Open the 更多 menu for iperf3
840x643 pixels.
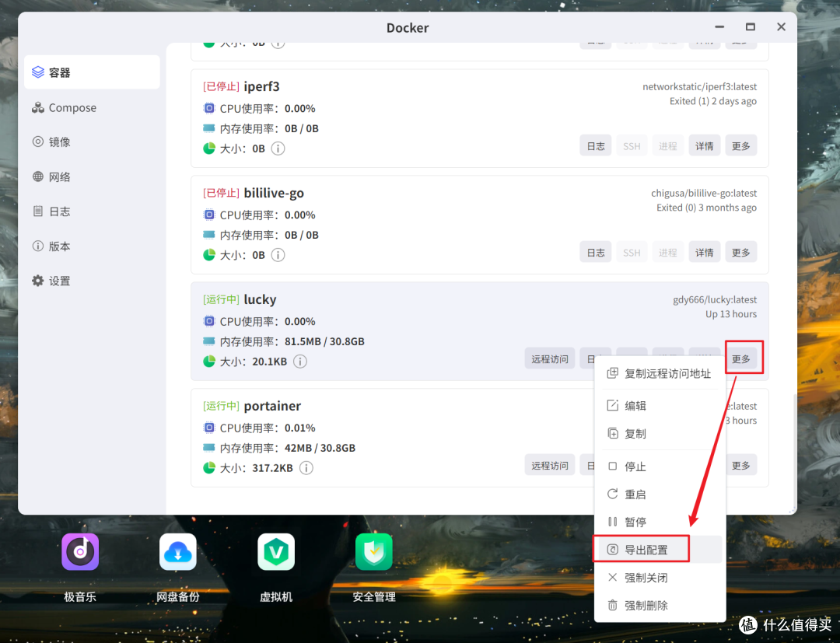(741, 145)
